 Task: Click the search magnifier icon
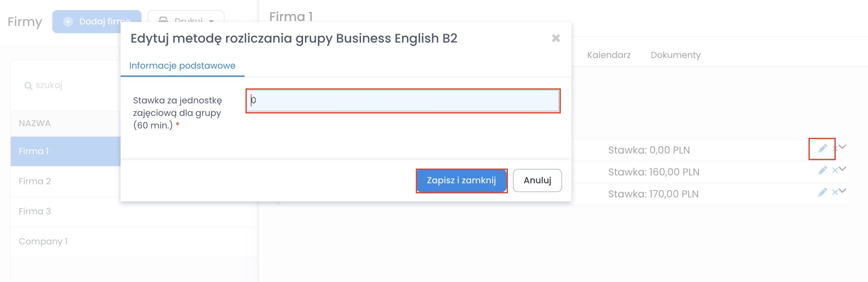[28, 86]
